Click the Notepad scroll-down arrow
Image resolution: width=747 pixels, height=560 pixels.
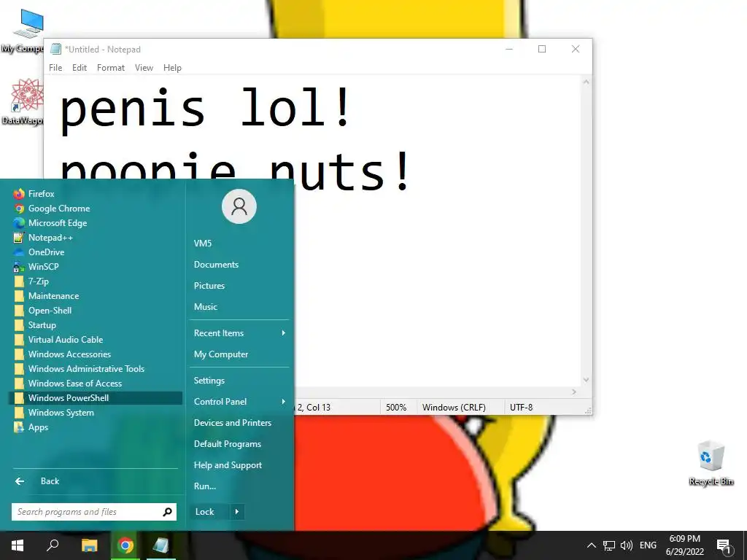(x=586, y=380)
